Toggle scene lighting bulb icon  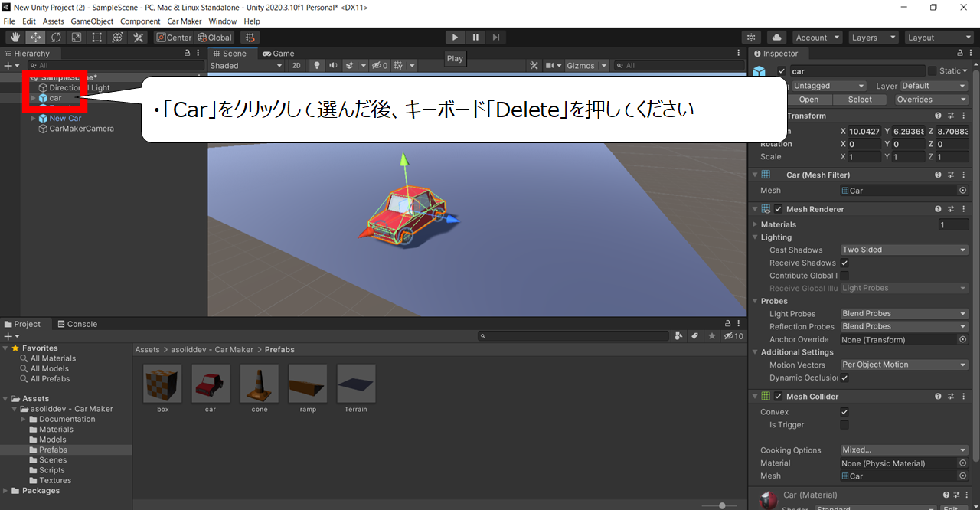pyautogui.click(x=318, y=66)
